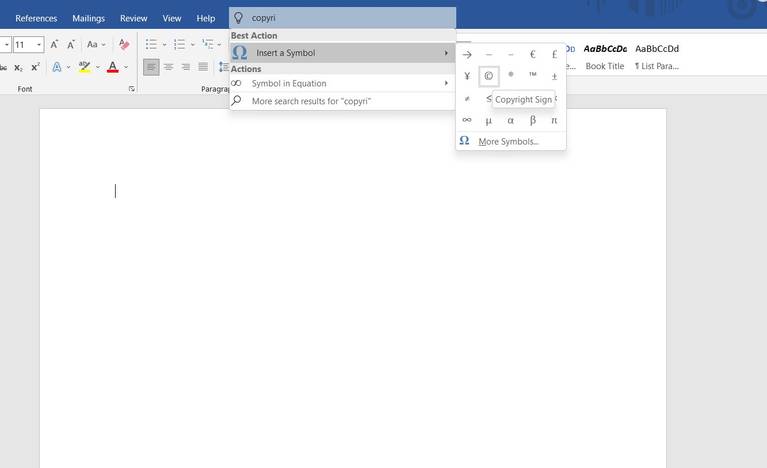Insert the not-equal symbol

(x=467, y=99)
